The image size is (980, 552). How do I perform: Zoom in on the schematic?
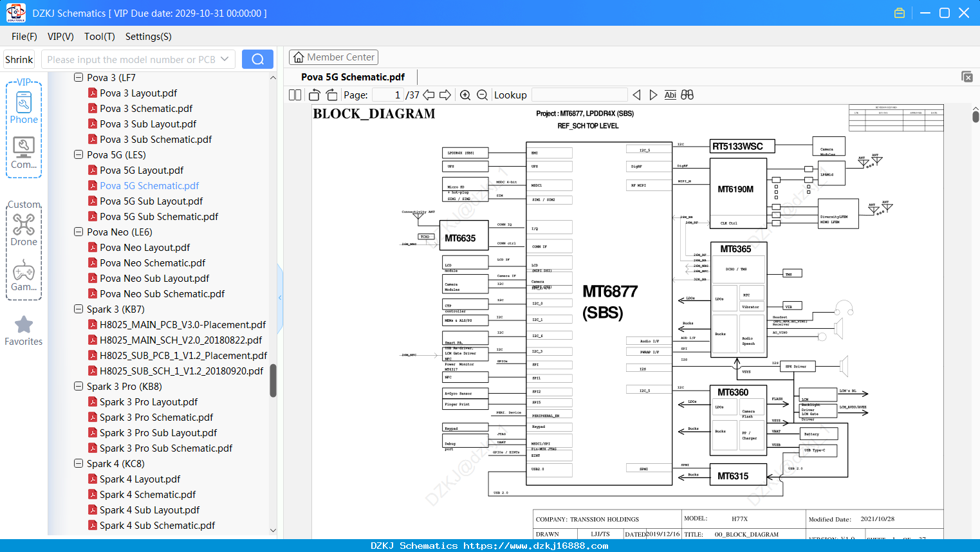[x=465, y=95]
